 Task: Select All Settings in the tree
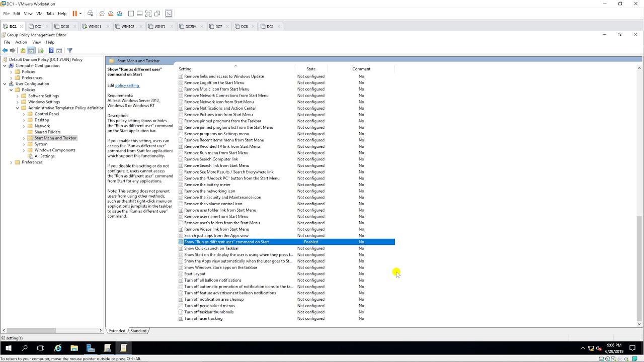[x=44, y=156]
